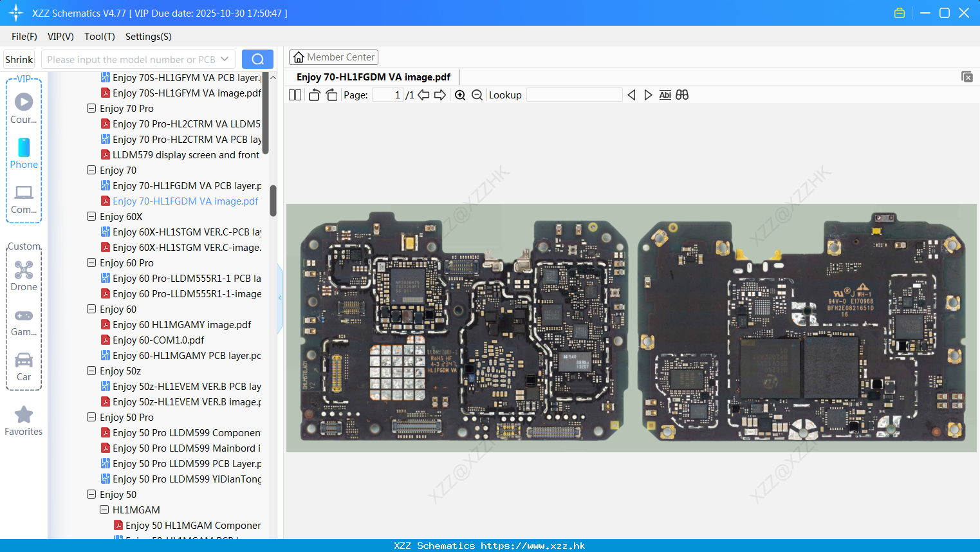This screenshot has width=980, height=552.
Task: Open the Member Center button
Action: [x=333, y=57]
